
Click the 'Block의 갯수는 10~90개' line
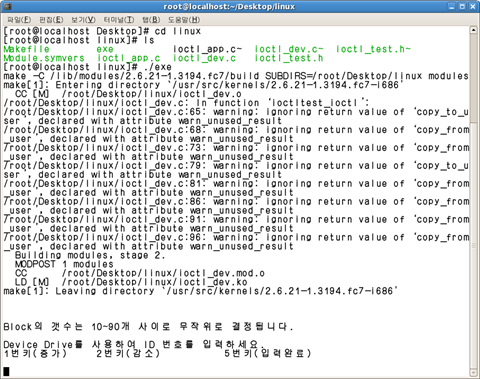pos(148,327)
